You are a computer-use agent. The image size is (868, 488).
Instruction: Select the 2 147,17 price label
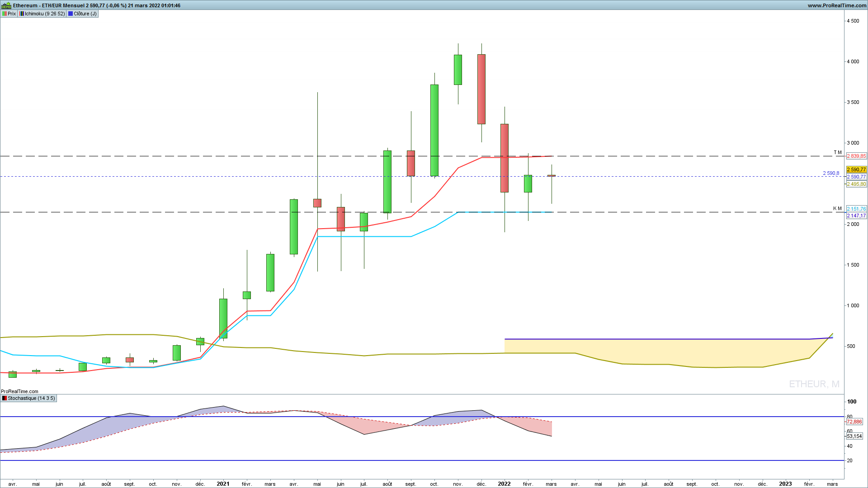[856, 216]
